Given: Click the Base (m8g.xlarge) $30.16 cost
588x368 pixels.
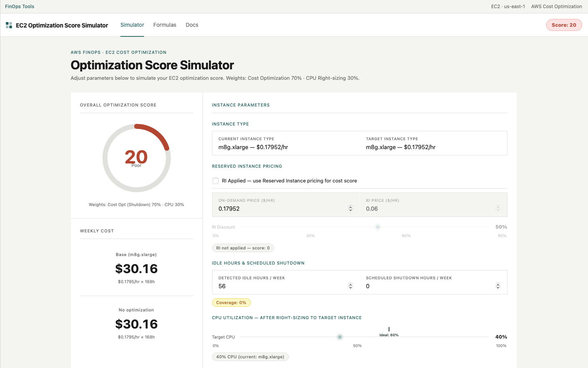Looking at the screenshot, I should tap(136, 269).
